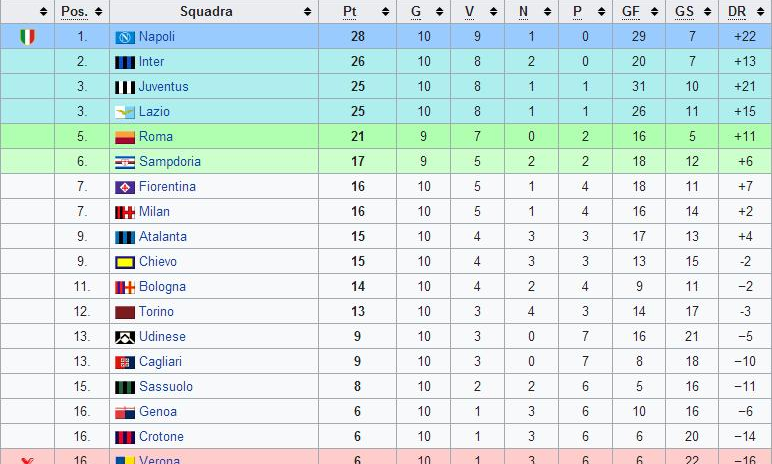The image size is (772, 464).
Task: Click the Napoli club crest icon
Action: coord(125,37)
